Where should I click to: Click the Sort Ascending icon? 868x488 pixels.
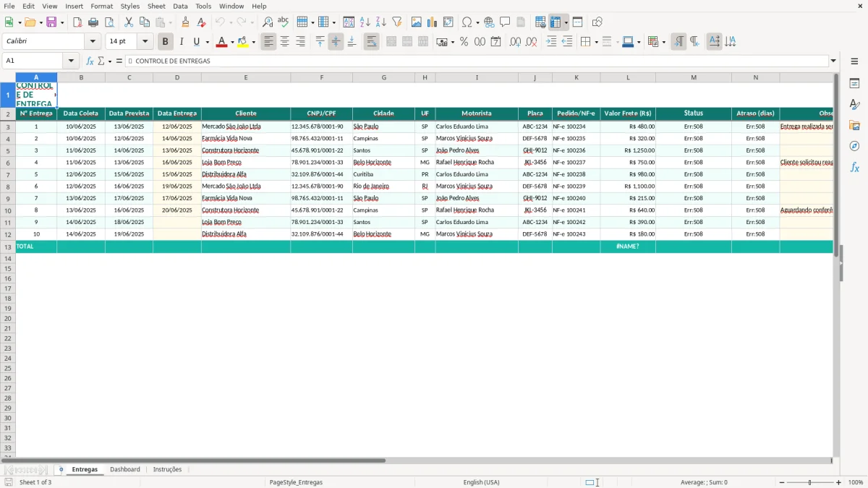coord(365,22)
